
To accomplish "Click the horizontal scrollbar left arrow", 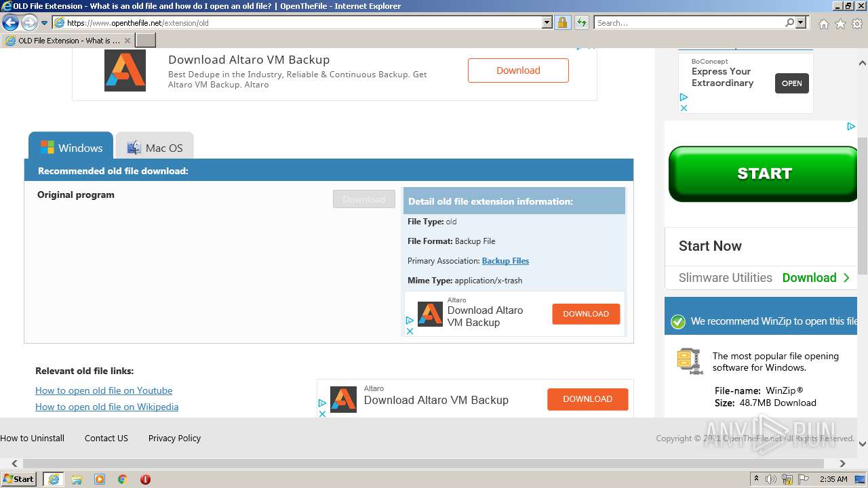I will coord(15,464).
